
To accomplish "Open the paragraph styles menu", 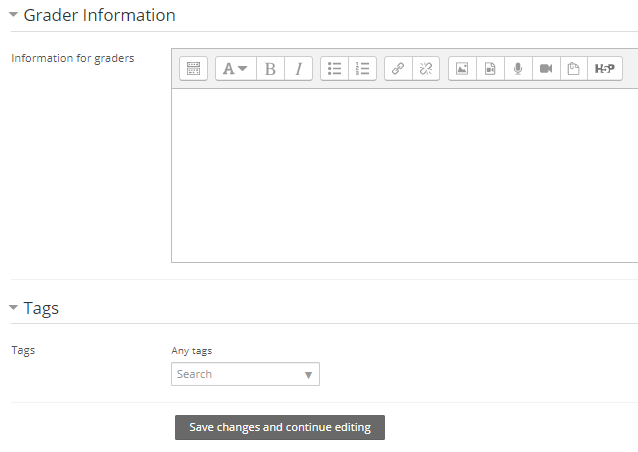I will (236, 68).
